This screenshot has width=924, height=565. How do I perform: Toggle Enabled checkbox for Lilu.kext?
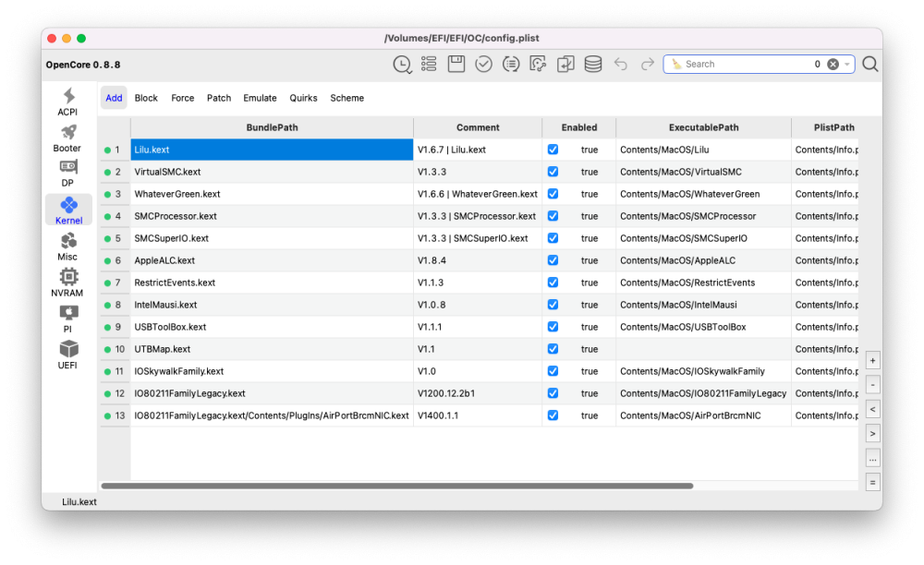(553, 150)
